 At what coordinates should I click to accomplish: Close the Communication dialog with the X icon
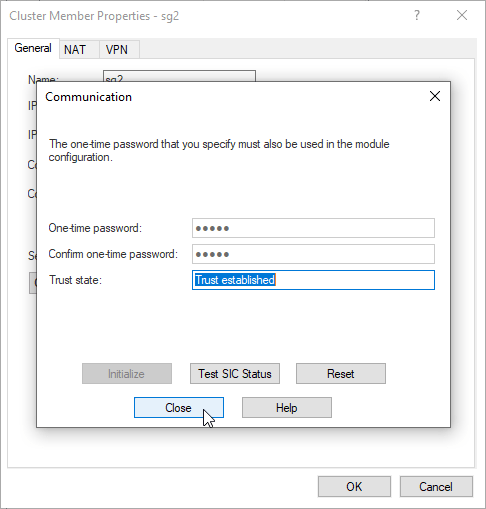(435, 96)
